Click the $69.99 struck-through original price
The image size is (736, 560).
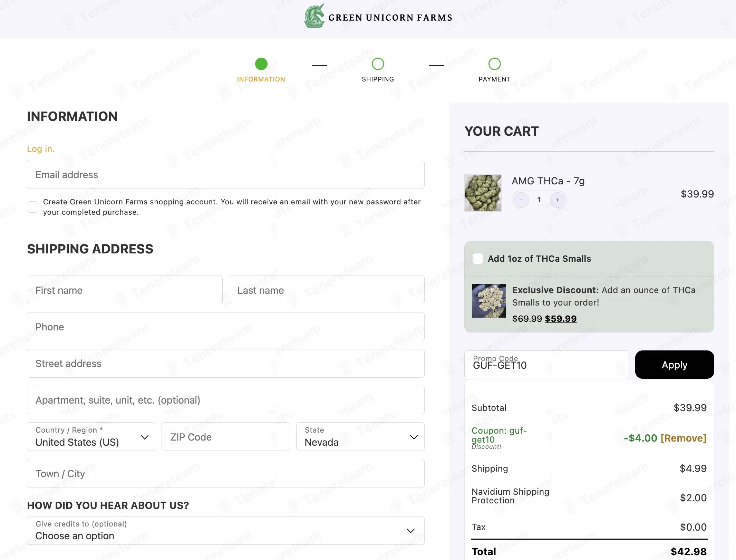click(x=527, y=319)
